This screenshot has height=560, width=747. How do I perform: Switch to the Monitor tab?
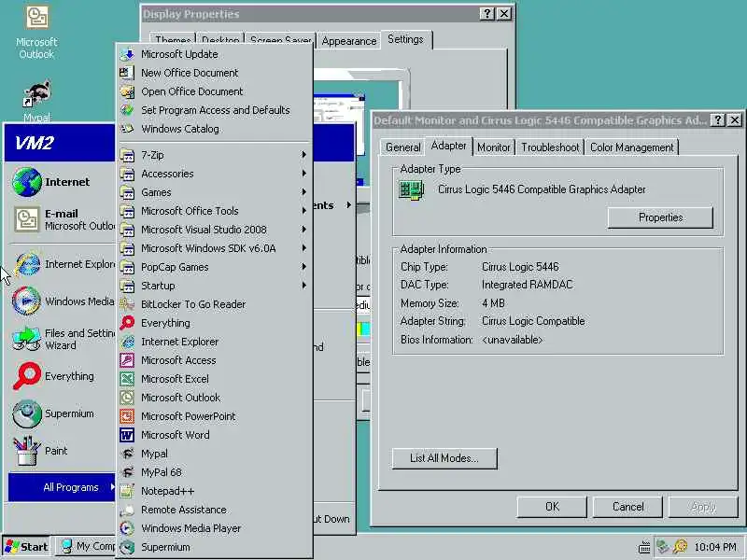(494, 147)
